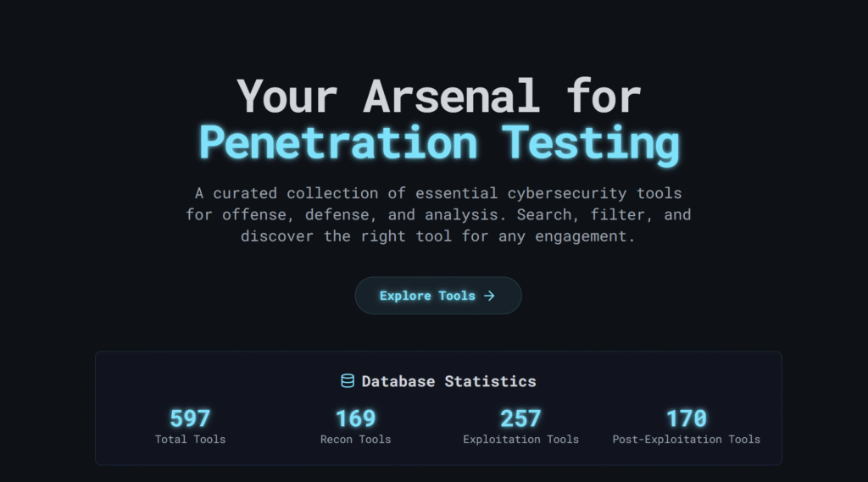The width and height of the screenshot is (868, 482).
Task: Select the Database Statistics heading
Action: click(448, 381)
